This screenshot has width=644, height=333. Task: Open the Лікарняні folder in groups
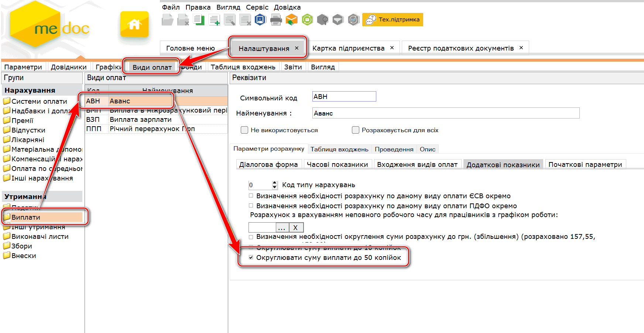(28, 140)
